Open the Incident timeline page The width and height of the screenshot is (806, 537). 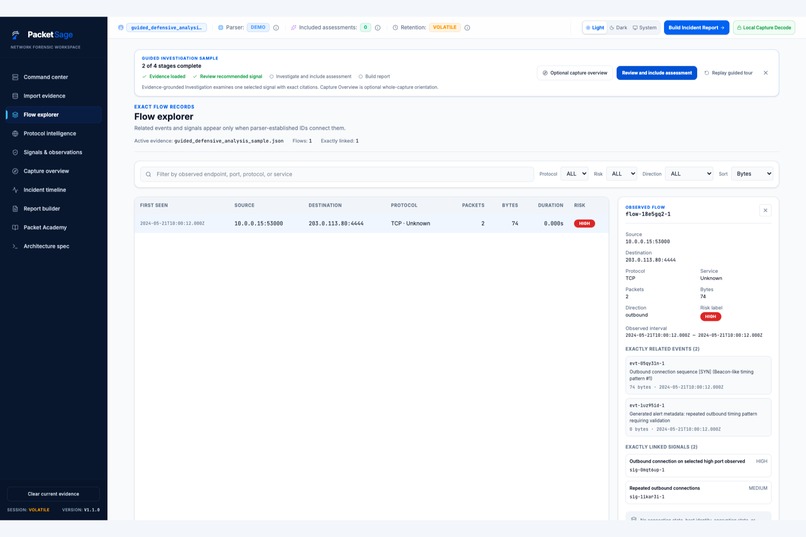point(53,190)
